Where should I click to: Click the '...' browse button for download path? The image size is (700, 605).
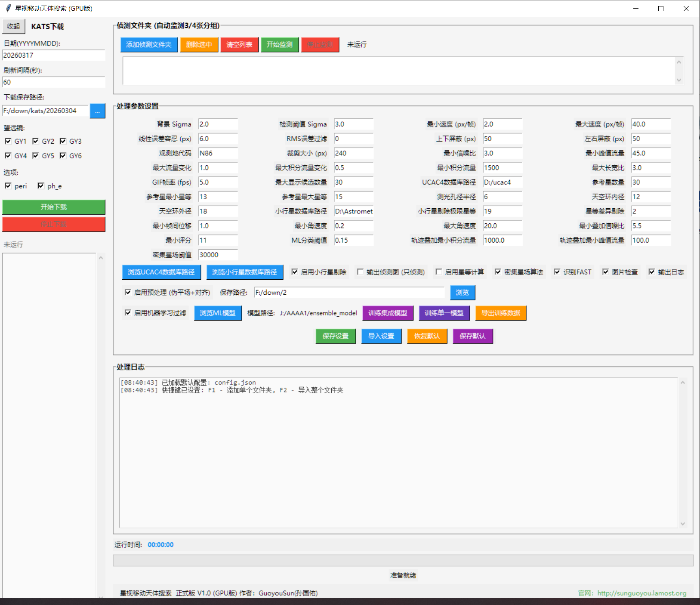pos(97,111)
